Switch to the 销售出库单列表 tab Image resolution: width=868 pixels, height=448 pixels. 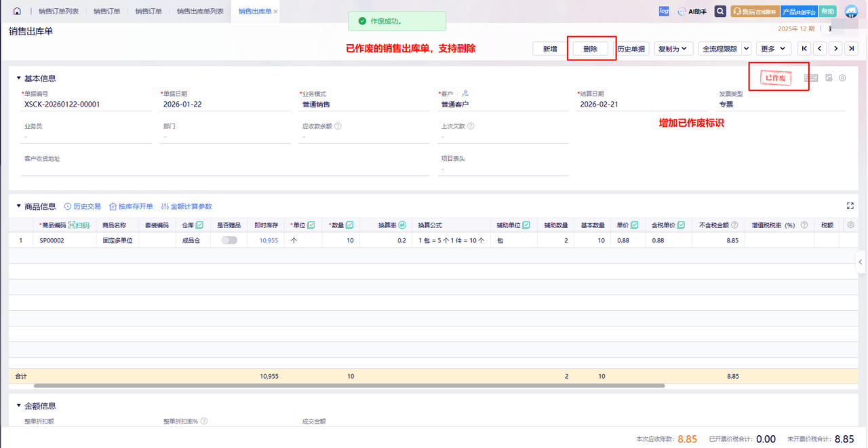click(200, 12)
